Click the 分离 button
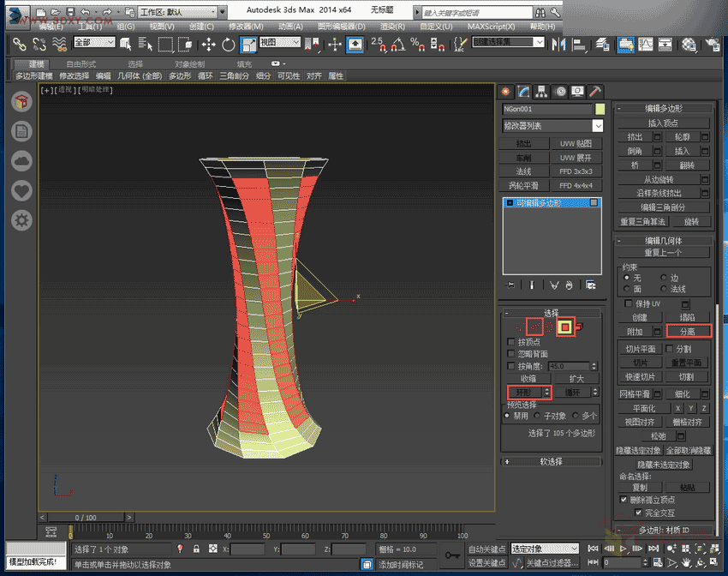This screenshot has width=728, height=576. pyautogui.click(x=688, y=331)
